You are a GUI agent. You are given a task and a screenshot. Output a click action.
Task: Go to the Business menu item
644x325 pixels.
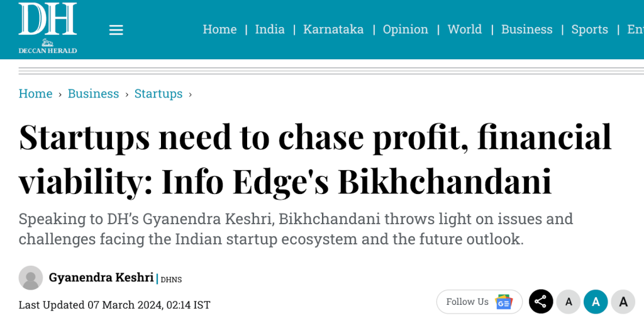tap(526, 30)
